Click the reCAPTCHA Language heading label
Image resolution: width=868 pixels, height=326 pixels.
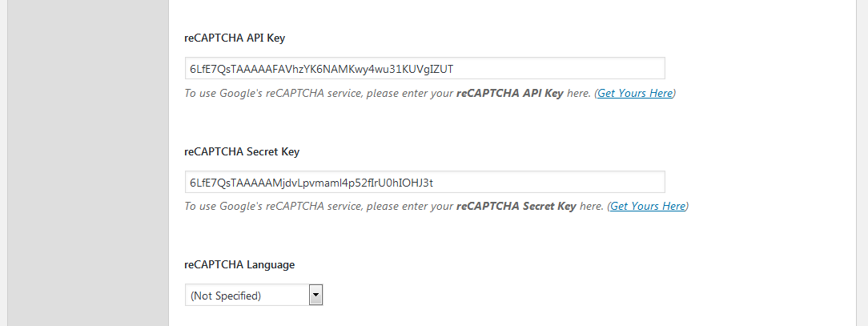coord(239,264)
